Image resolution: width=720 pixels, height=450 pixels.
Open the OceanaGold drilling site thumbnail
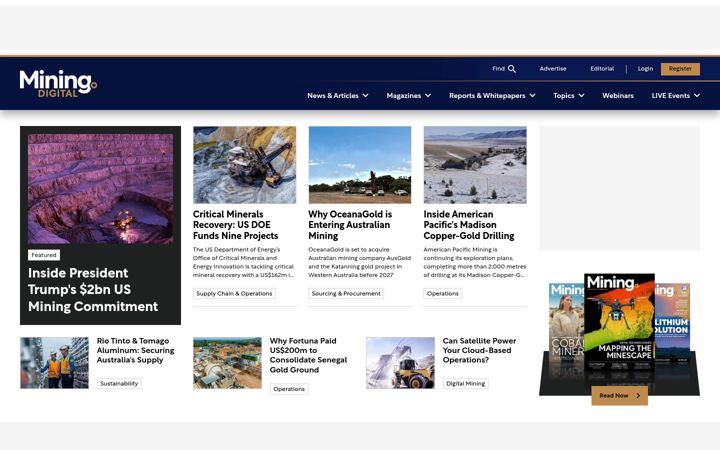click(x=360, y=165)
